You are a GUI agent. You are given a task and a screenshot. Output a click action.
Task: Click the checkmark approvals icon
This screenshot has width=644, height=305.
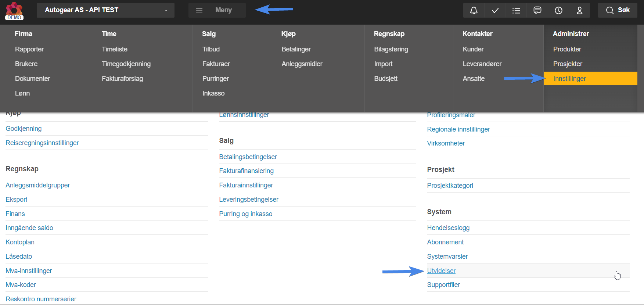click(x=495, y=10)
